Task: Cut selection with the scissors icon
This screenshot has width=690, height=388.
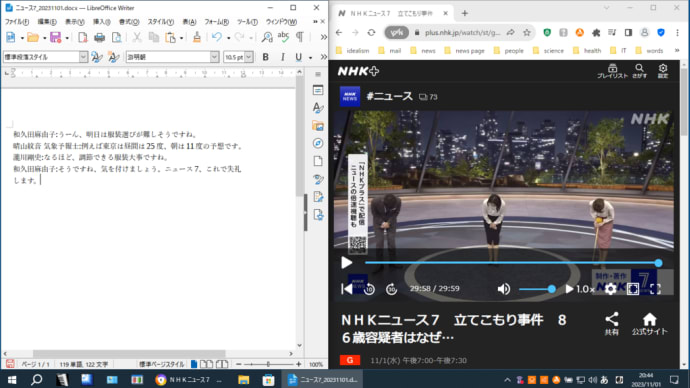Action: tap(137, 37)
